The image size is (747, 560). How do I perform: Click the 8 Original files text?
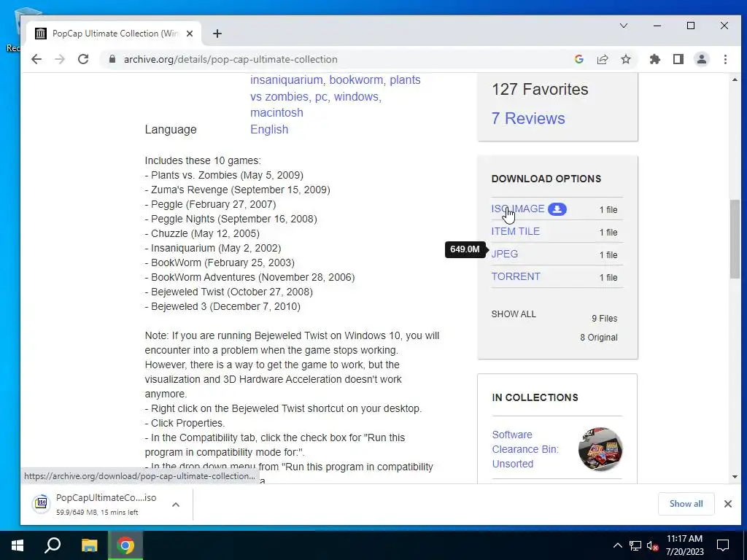598,338
